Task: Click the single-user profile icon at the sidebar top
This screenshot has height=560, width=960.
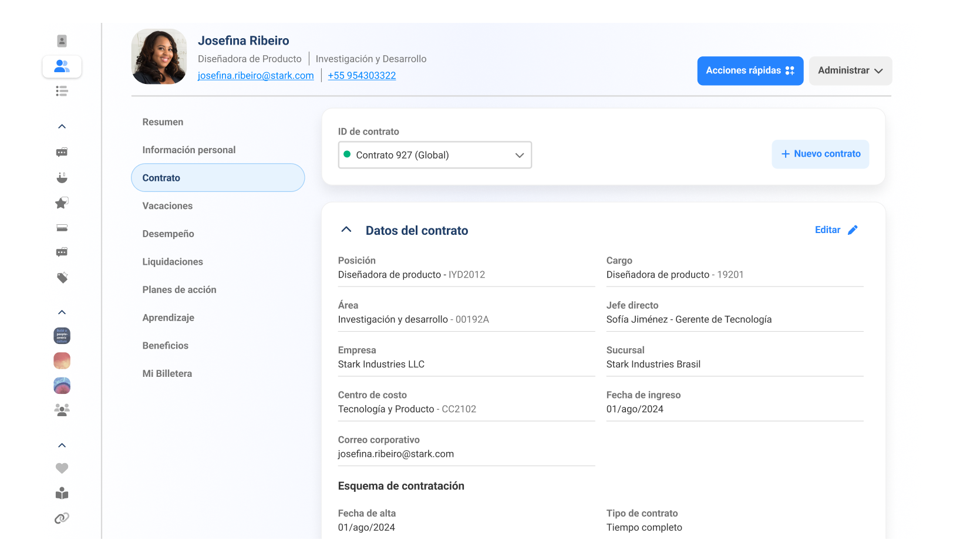Action: (62, 41)
